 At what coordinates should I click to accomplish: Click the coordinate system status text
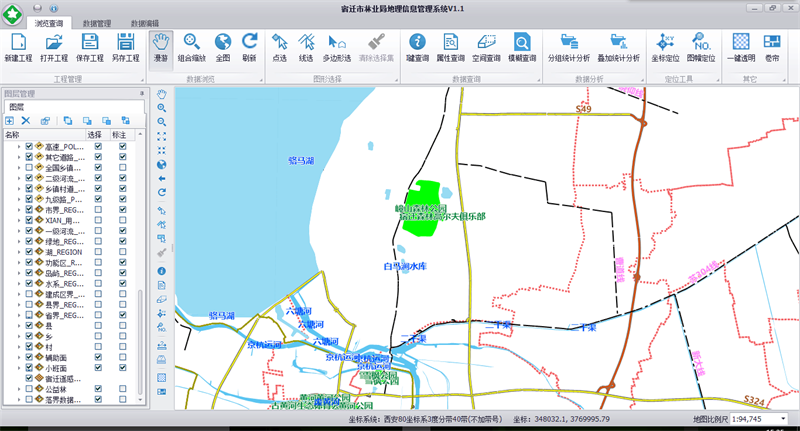[425, 419]
